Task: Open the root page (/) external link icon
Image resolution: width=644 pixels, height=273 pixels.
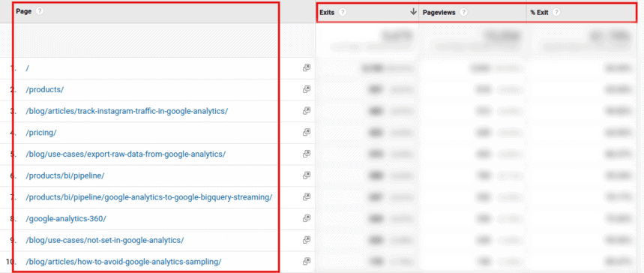Action: pyautogui.click(x=307, y=67)
